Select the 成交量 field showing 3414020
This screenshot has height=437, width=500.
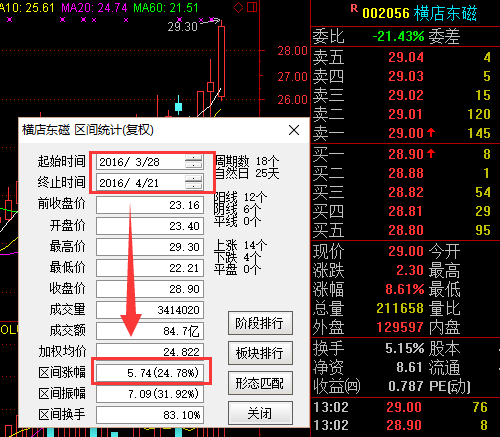(150, 310)
